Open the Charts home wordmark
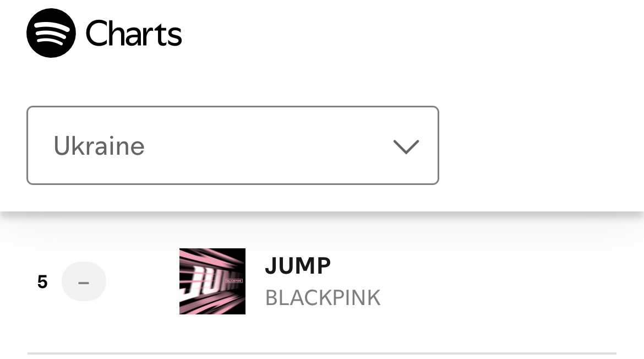Image resolution: width=644 pixels, height=359 pixels. point(134,34)
